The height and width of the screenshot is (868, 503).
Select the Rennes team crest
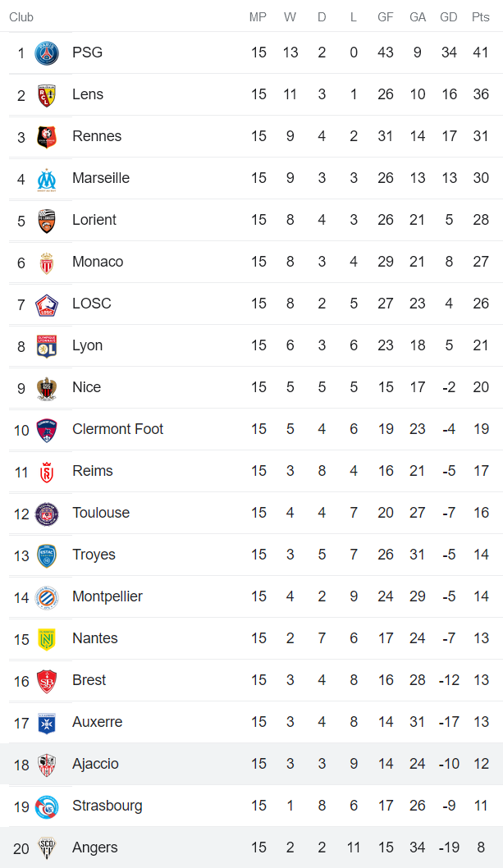pos(47,137)
